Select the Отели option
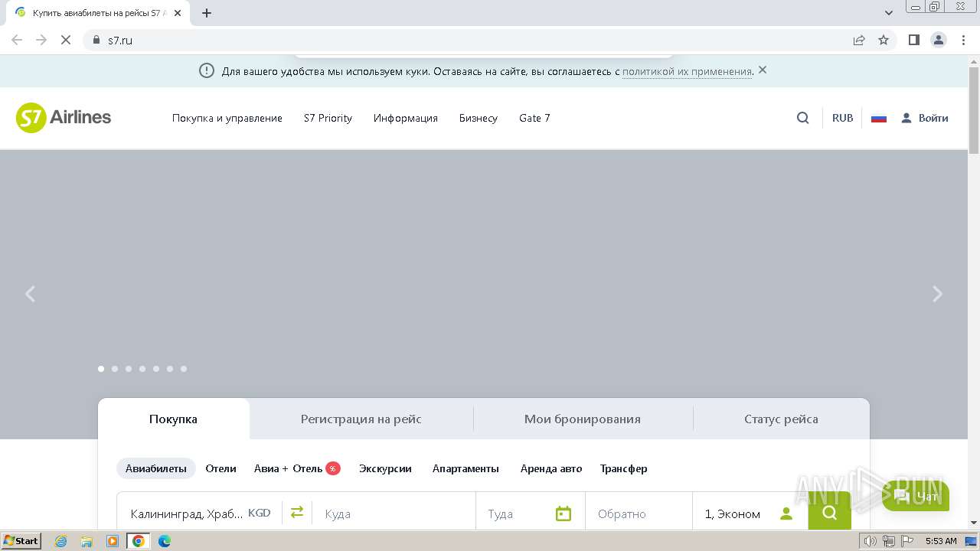The image size is (980, 551). pyautogui.click(x=220, y=468)
